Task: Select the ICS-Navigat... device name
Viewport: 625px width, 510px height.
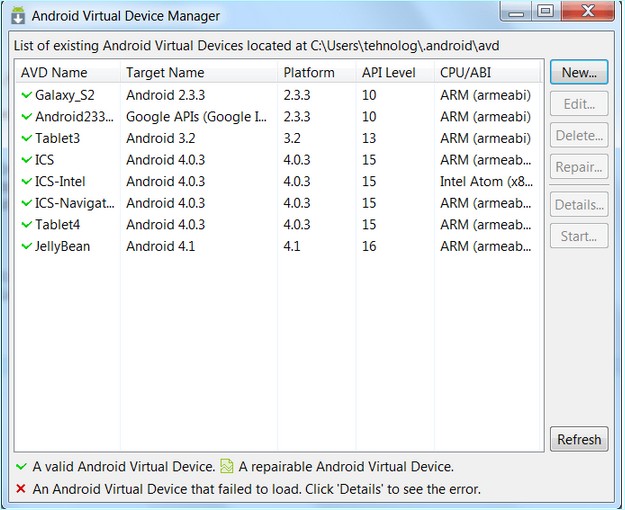Action: pos(75,203)
